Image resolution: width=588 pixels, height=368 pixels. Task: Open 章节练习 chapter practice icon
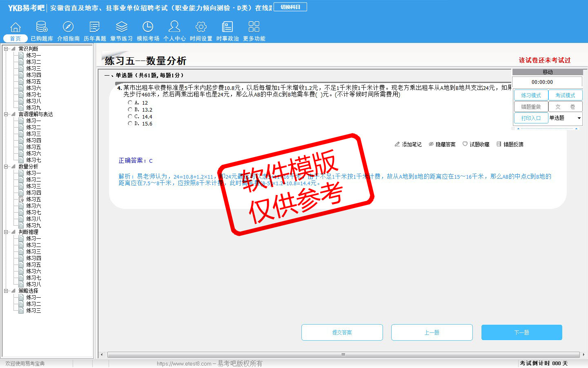[121, 27]
